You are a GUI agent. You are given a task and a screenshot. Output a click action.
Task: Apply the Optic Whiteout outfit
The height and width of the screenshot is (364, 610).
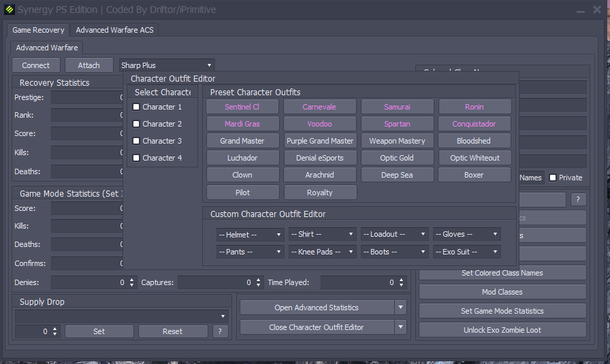tap(475, 158)
